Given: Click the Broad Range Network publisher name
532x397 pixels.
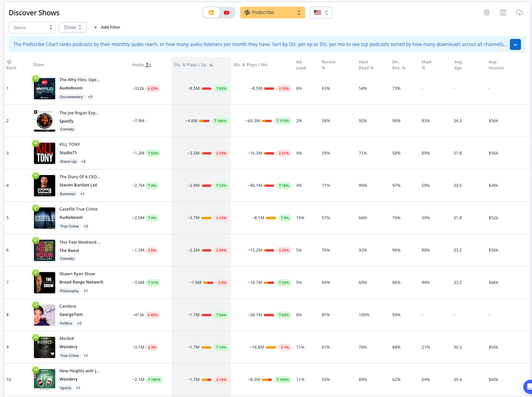Looking at the screenshot, I should (x=81, y=282).
